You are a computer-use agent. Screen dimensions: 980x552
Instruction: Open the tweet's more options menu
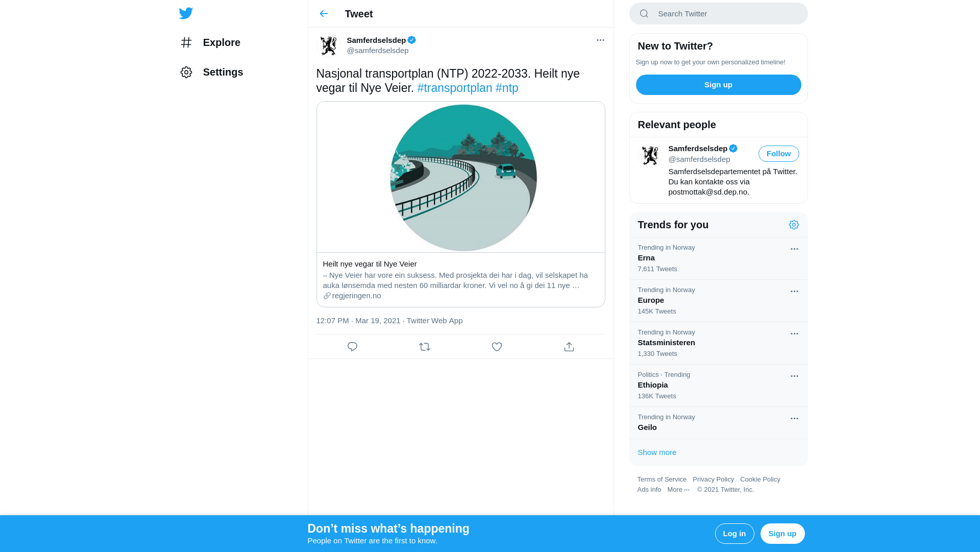[x=600, y=40]
